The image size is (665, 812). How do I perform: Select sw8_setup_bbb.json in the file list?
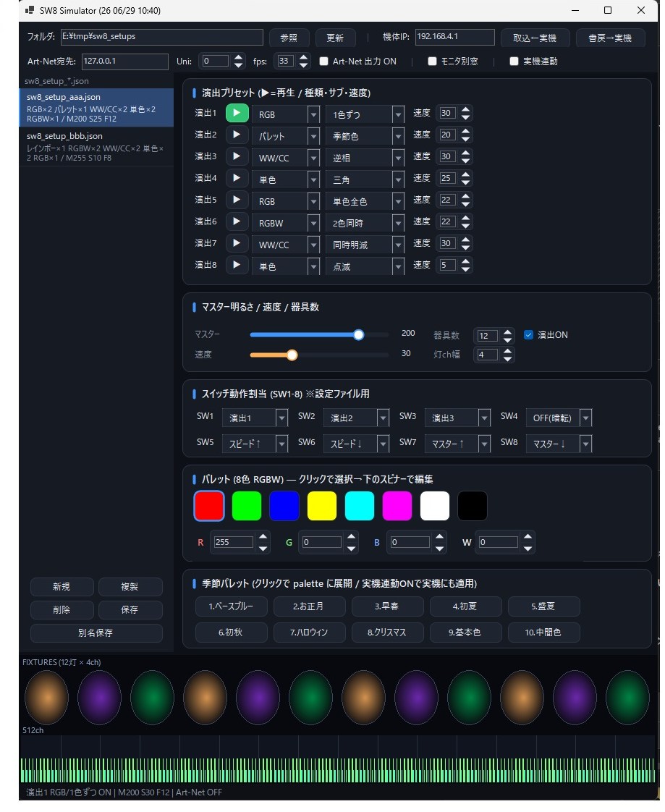pos(96,147)
